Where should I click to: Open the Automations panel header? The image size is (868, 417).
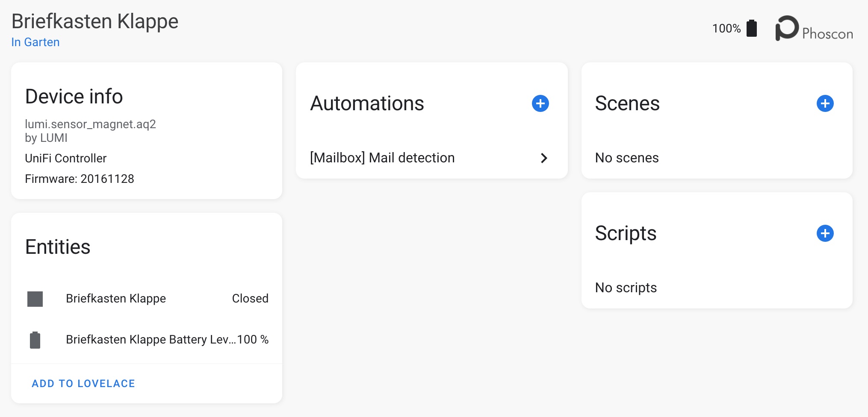367,103
